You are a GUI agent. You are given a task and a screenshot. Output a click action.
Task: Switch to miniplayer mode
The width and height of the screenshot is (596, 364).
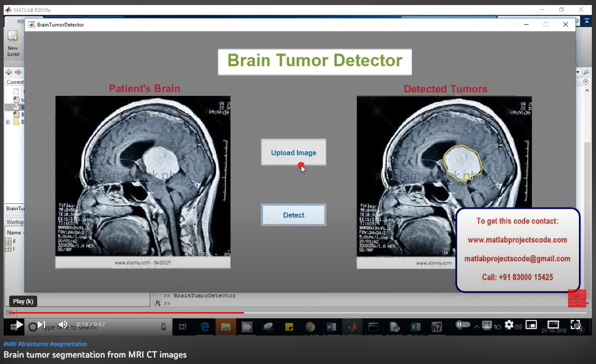tap(531, 325)
